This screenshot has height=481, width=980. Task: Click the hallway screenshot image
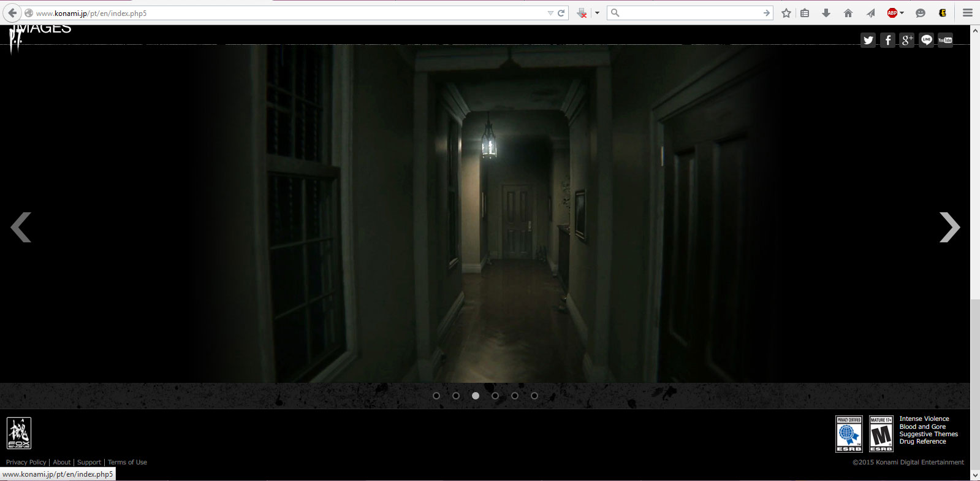click(484, 214)
